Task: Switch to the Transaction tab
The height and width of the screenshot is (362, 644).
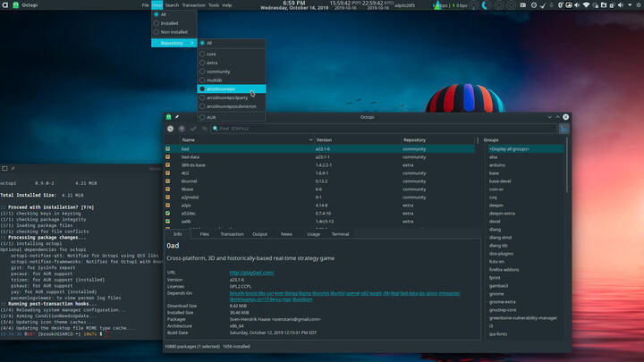Action: coord(232,234)
